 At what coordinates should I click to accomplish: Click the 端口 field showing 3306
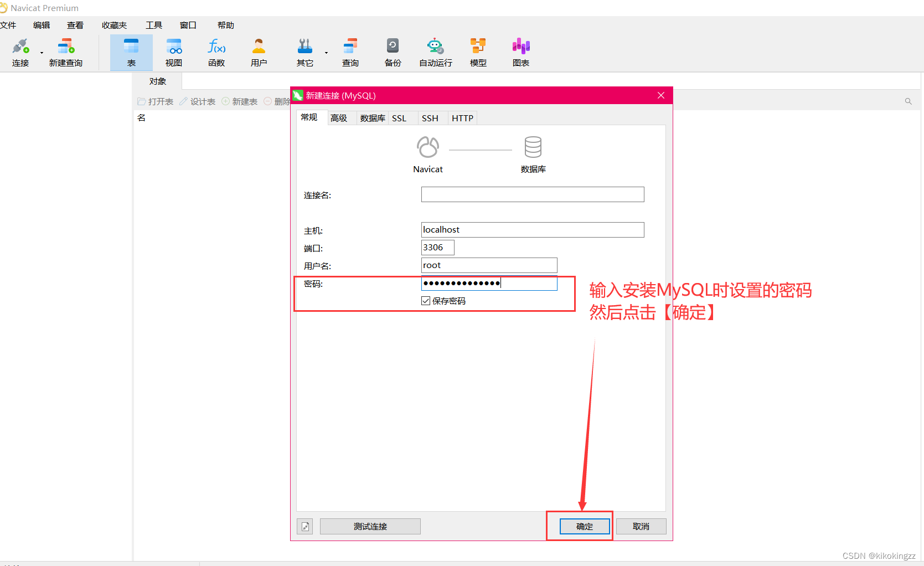pos(438,248)
